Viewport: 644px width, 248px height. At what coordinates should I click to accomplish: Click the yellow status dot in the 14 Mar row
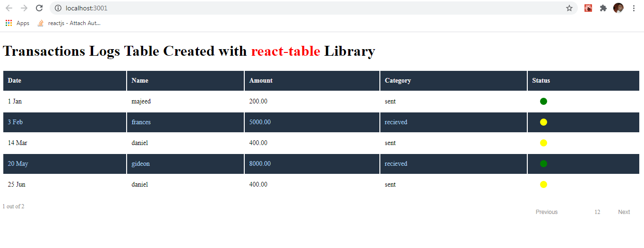coord(543,143)
